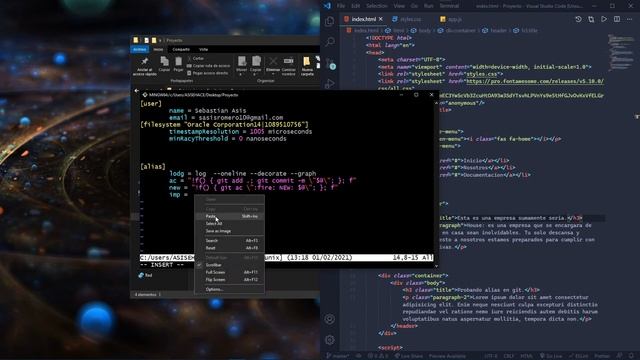Switch to the app.js tab
Screen dimensions: 640x360
point(451,19)
